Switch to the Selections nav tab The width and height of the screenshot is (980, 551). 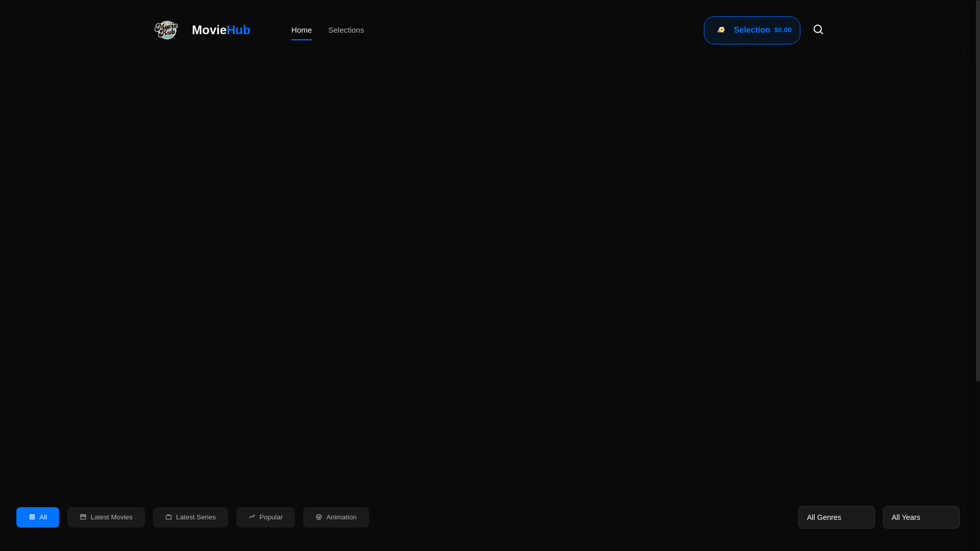(346, 30)
